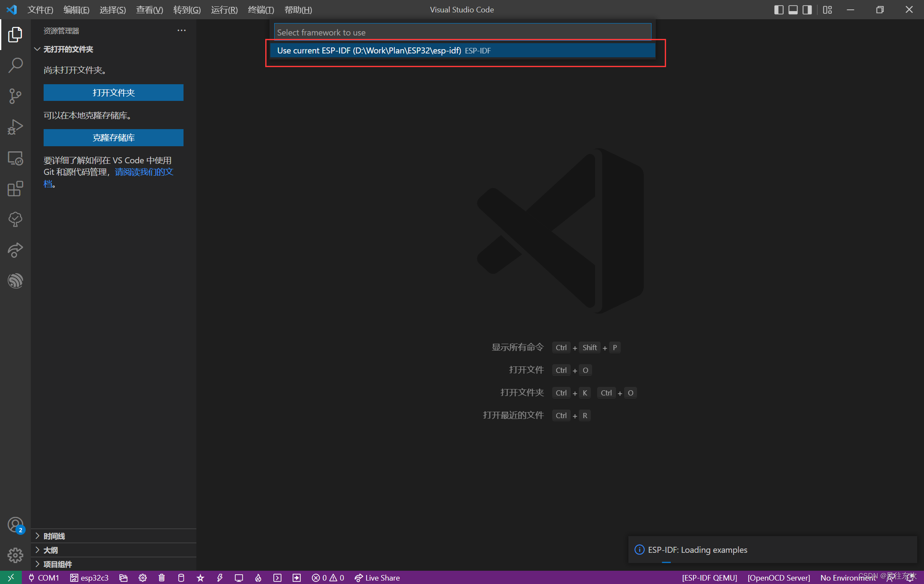Click the build project cylinder icon
Image resolution: width=924 pixels, height=584 pixels.
[181, 578]
